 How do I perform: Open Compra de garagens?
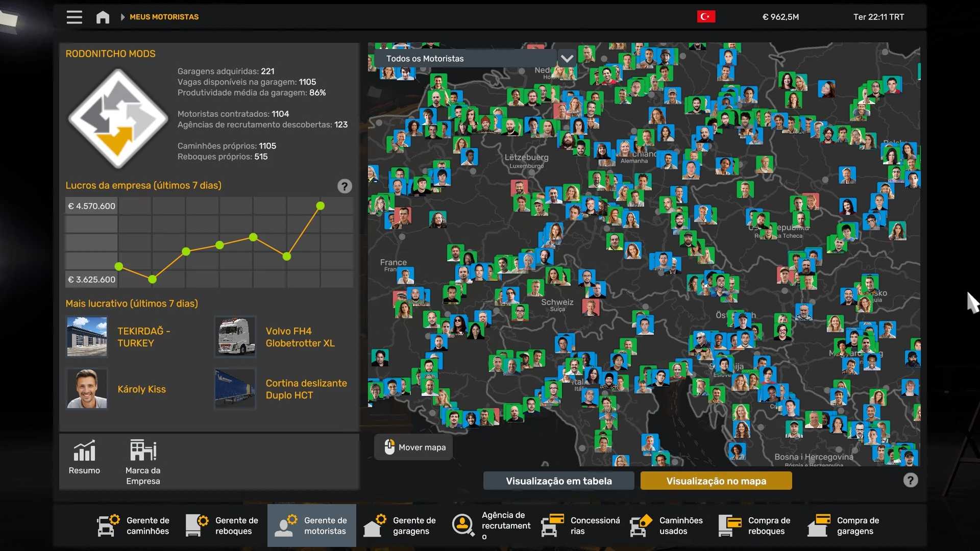click(x=844, y=525)
